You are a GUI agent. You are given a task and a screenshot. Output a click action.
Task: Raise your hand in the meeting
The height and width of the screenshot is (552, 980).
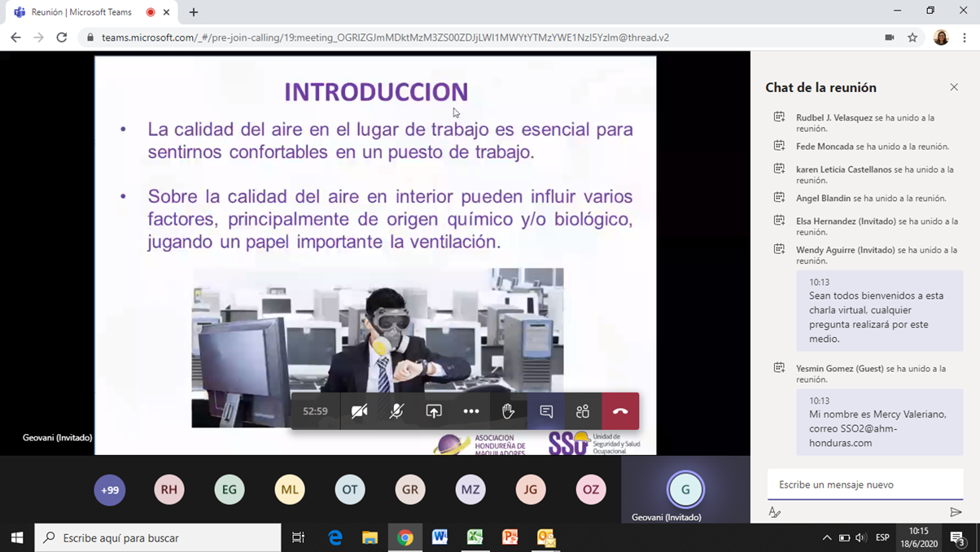click(509, 411)
